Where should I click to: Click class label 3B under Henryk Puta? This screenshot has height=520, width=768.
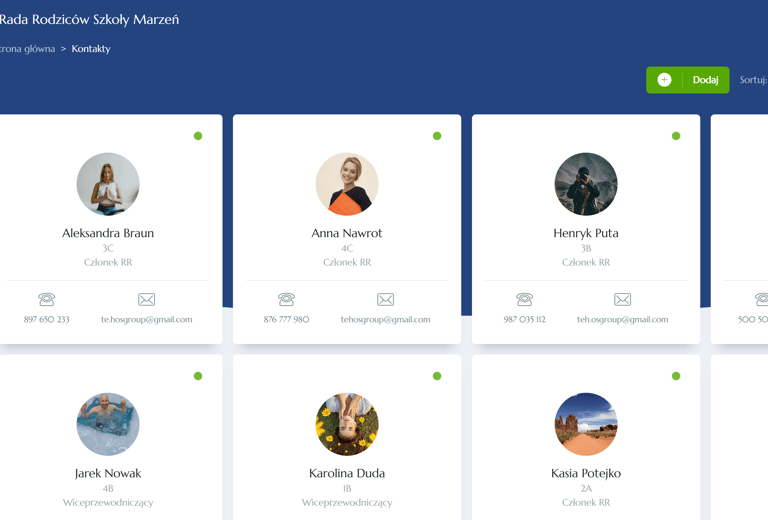586,248
